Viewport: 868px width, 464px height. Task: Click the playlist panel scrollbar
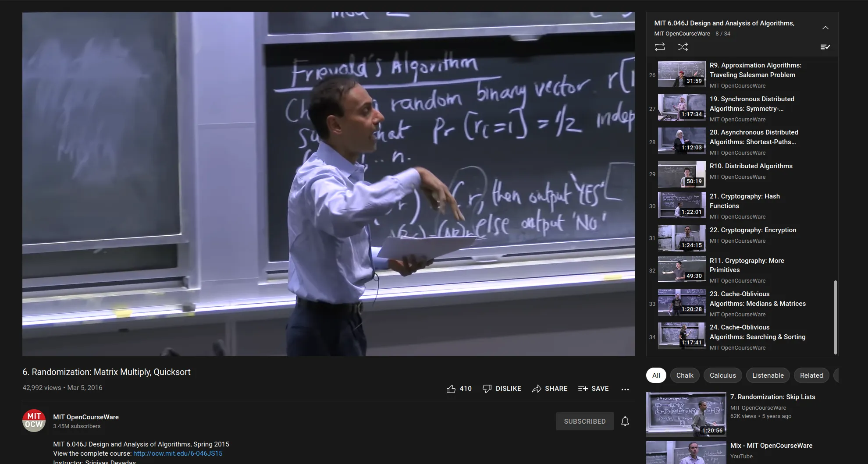835,315
